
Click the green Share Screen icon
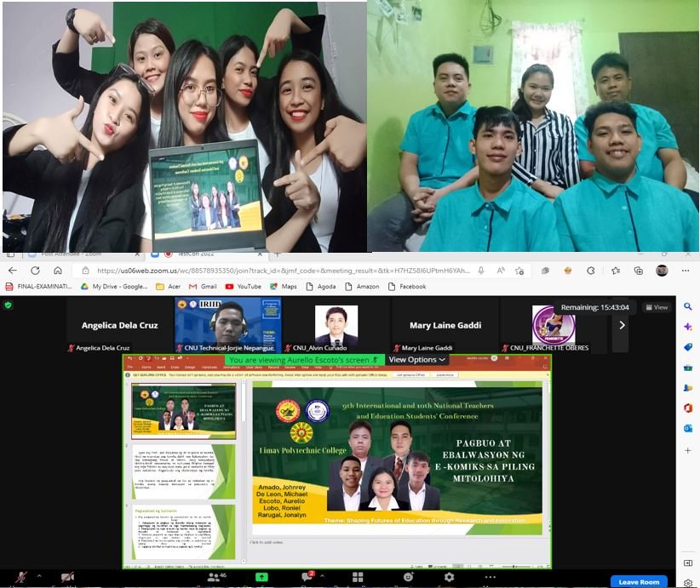click(261, 577)
